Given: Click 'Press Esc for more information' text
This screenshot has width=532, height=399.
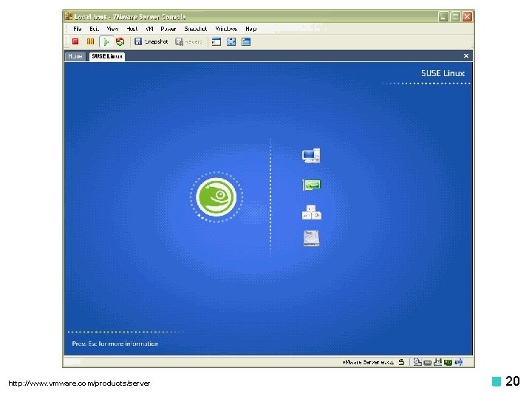Looking at the screenshot, I should (x=115, y=344).
